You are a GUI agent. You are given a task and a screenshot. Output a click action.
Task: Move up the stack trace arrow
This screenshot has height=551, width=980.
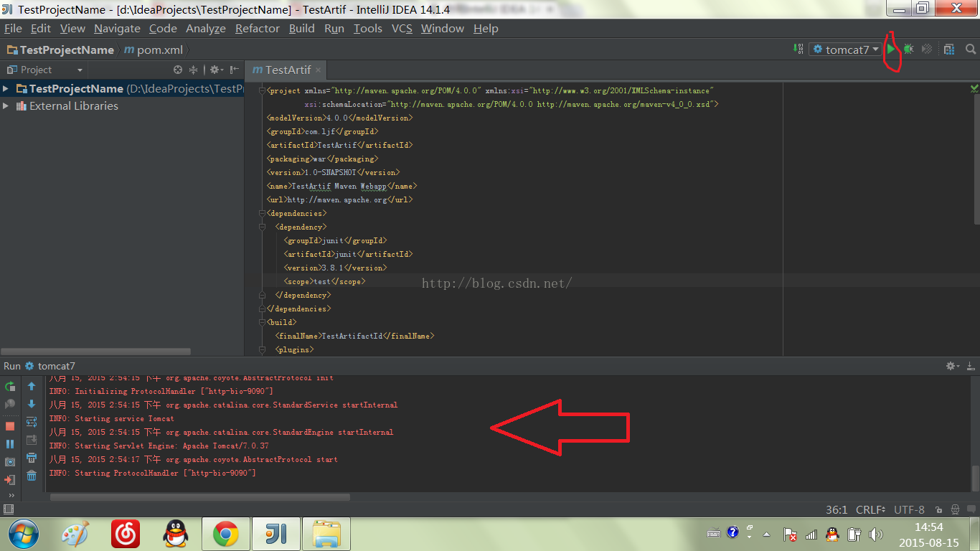tap(32, 386)
